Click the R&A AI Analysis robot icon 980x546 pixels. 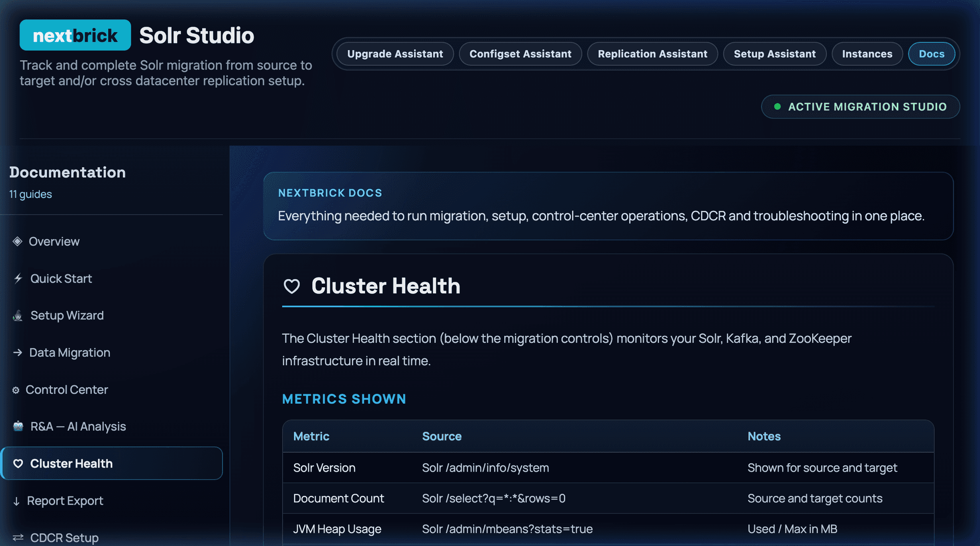pos(18,427)
